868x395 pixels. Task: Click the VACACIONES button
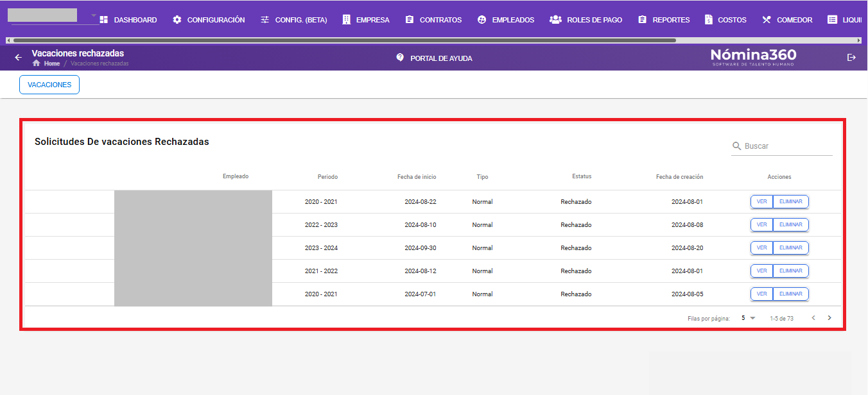tap(49, 85)
